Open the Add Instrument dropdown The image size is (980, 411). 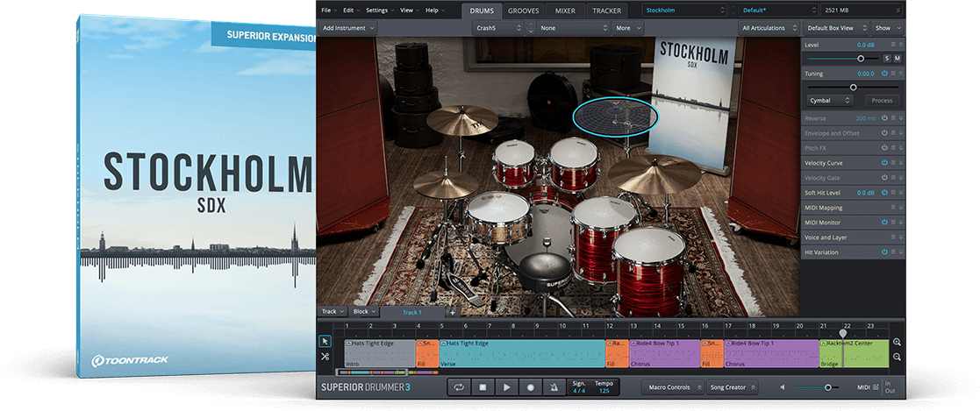(348, 28)
